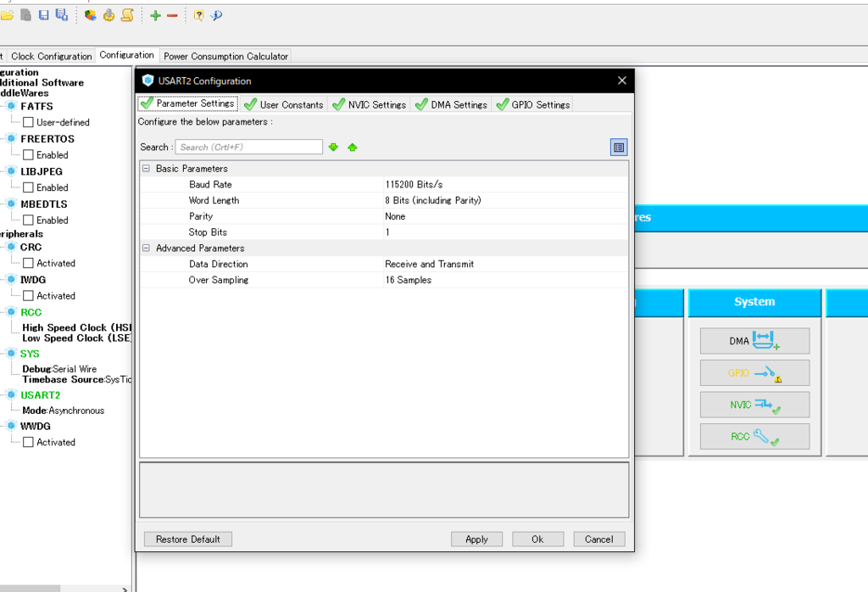Viewport: 868px width, 592px height.
Task: Open the GPIO button in System panel
Action: click(x=754, y=372)
